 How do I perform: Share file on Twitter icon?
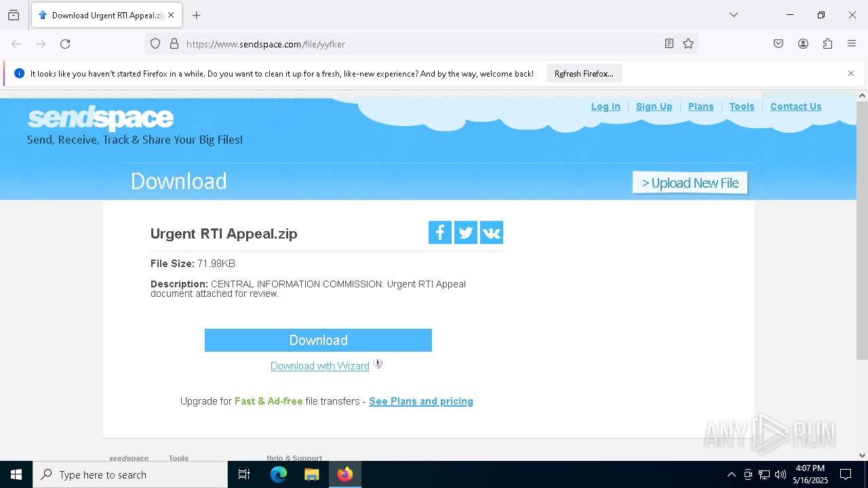pyautogui.click(x=466, y=232)
